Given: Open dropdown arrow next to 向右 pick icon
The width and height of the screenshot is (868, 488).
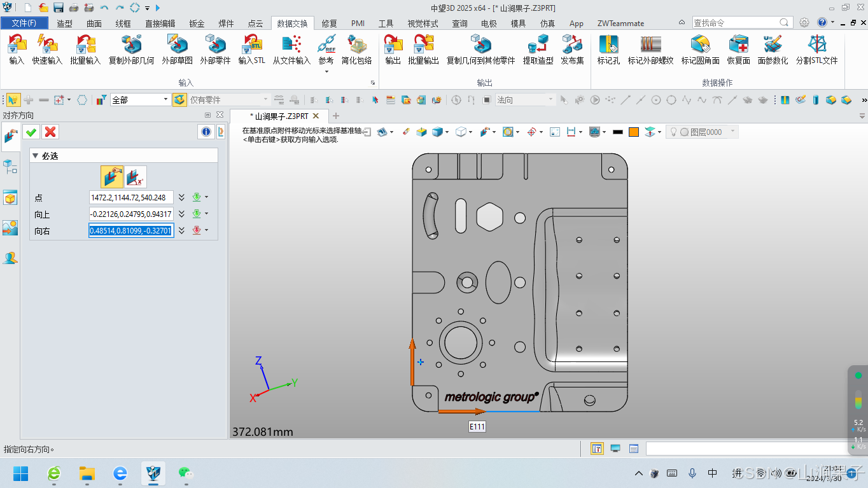Looking at the screenshot, I should [x=207, y=230].
